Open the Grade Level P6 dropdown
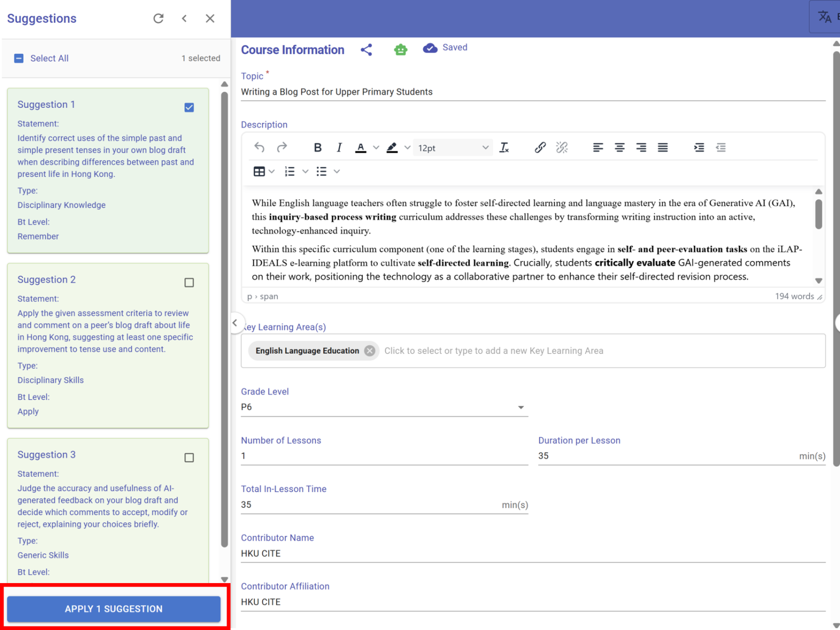 pos(384,407)
